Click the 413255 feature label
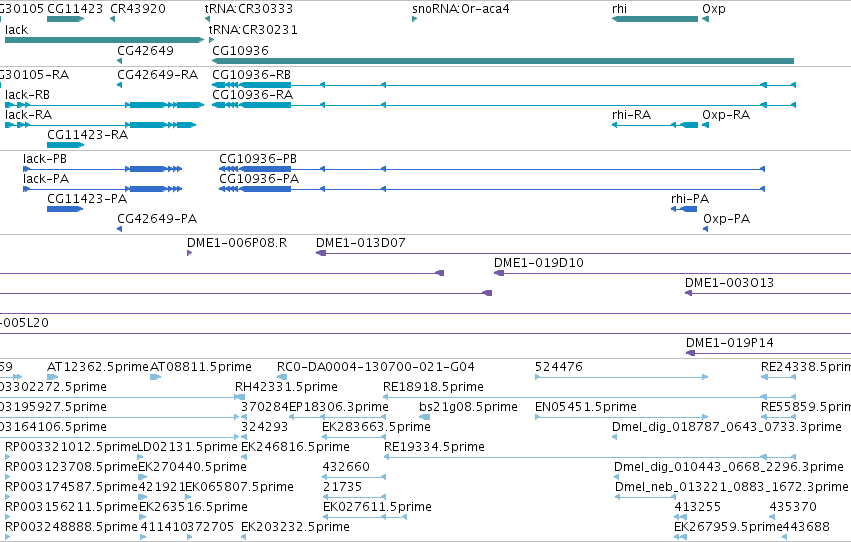Screen dimensions: 851x542 [x=697, y=507]
